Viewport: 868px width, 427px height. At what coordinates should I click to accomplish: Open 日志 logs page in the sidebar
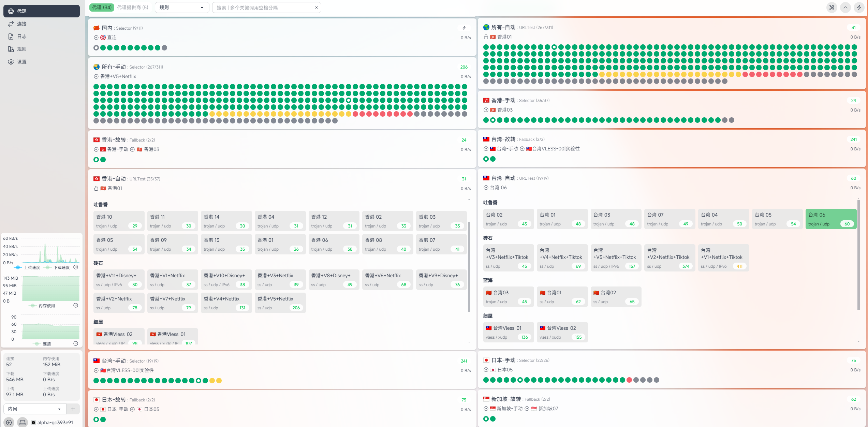pos(22,36)
